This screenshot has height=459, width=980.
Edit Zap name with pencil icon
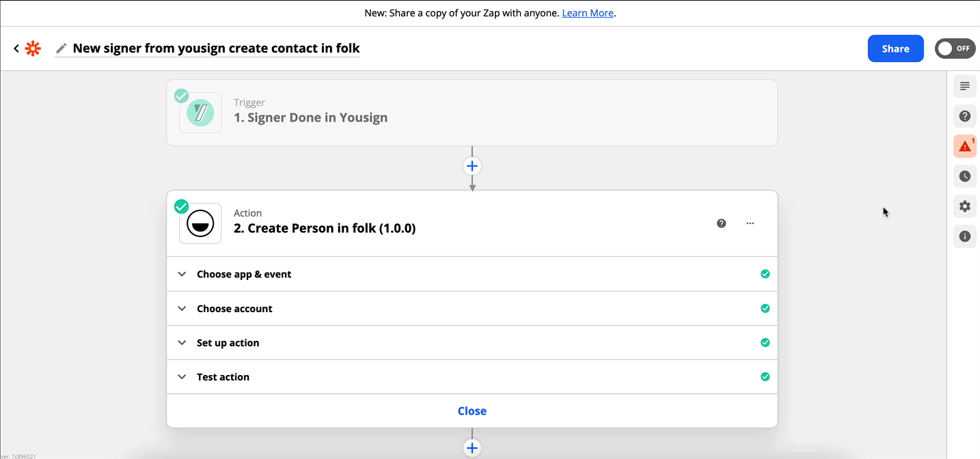(62, 48)
